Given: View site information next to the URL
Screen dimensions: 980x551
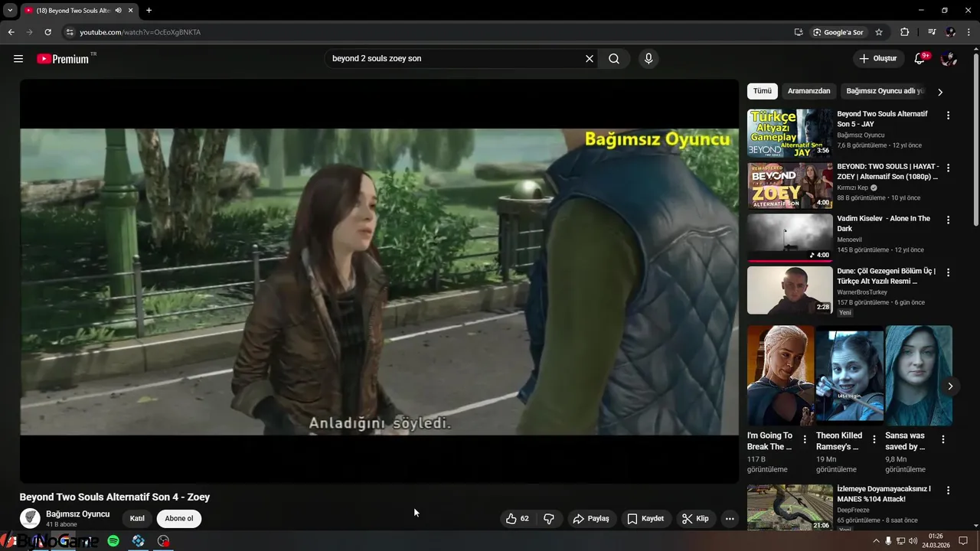Looking at the screenshot, I should [69, 32].
